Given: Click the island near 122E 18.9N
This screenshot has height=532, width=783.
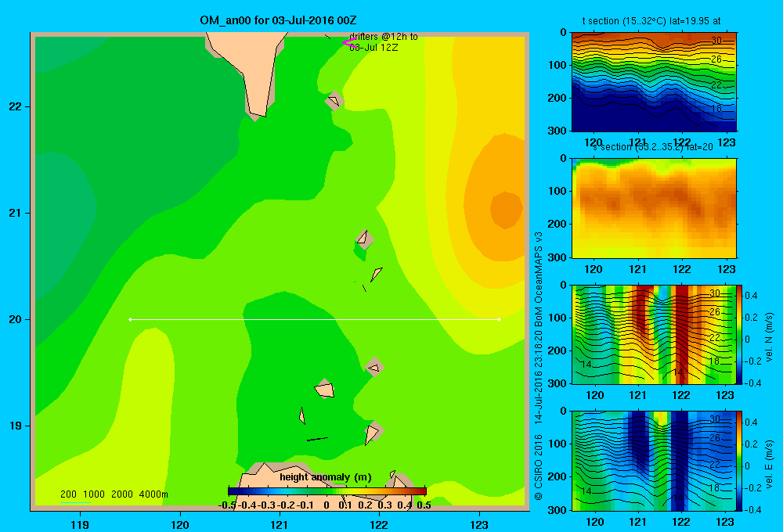Looking at the screenshot, I should coord(373,433).
